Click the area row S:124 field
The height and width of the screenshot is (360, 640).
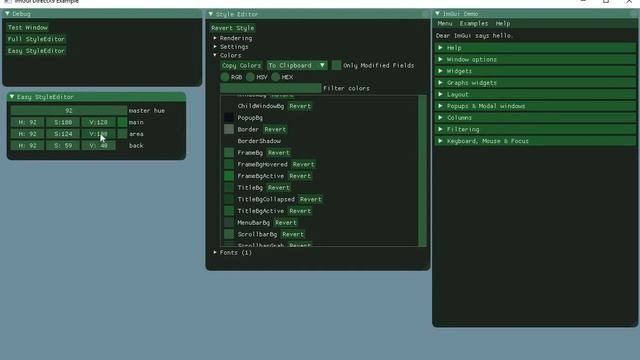point(63,134)
